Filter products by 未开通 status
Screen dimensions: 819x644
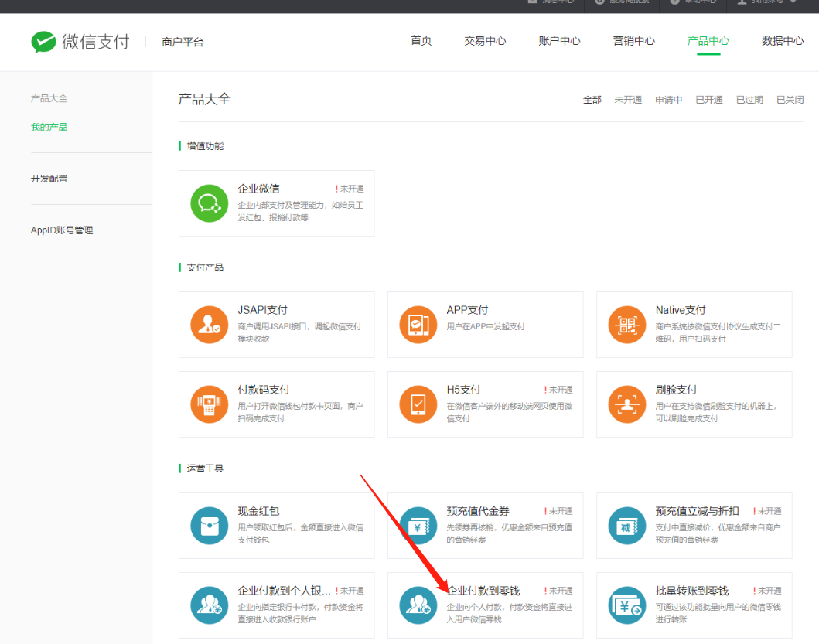(628, 100)
